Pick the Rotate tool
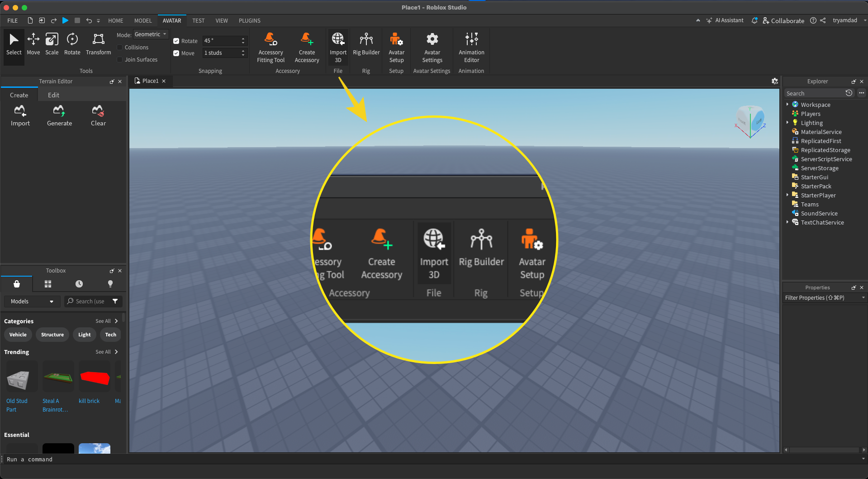 tap(72, 44)
